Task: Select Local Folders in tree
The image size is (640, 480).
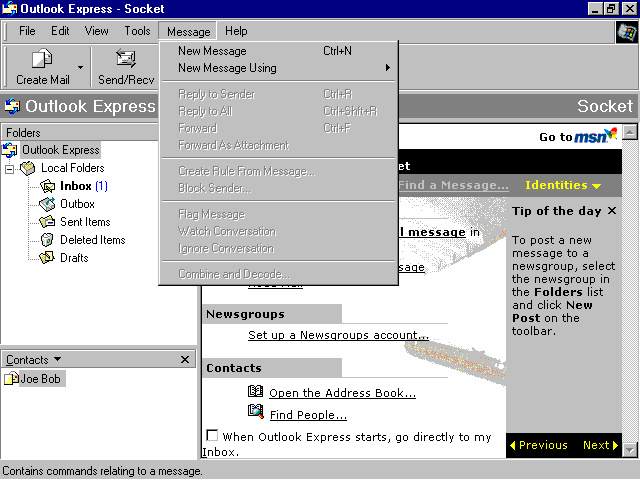Action: [x=73, y=168]
